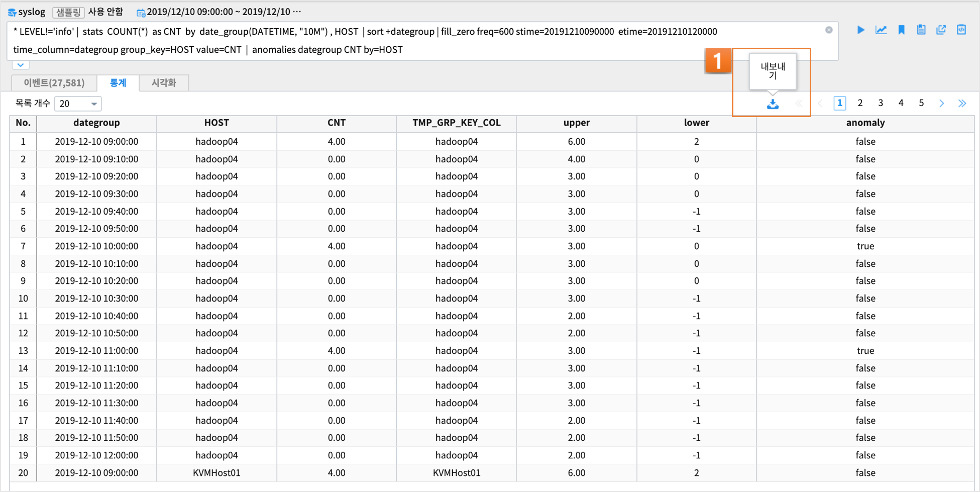Select the 통계 tab

[x=118, y=82]
